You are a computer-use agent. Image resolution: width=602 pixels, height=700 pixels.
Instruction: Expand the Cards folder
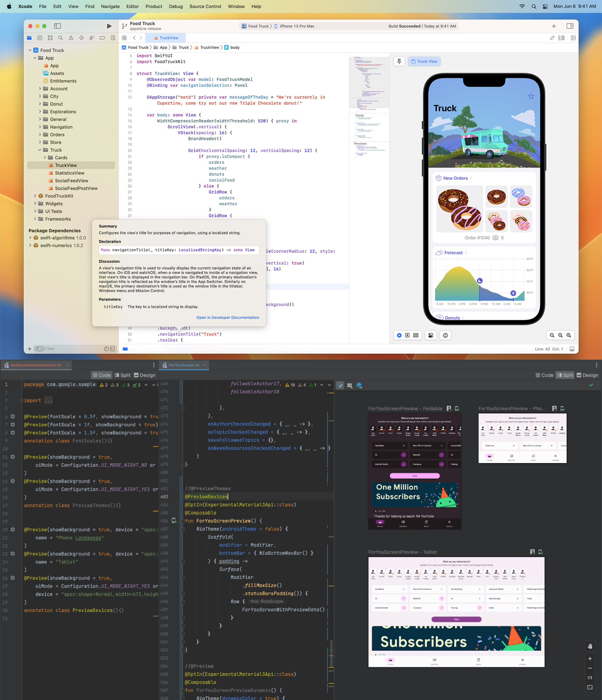[x=45, y=157]
